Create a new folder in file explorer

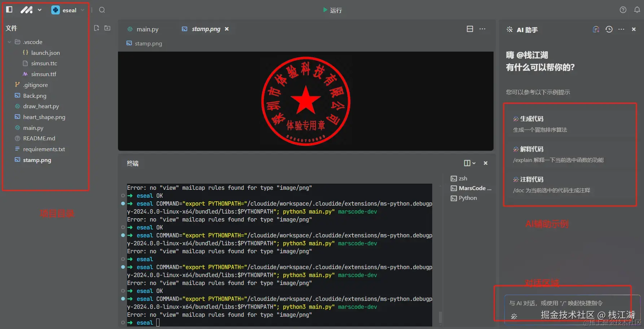(x=108, y=28)
